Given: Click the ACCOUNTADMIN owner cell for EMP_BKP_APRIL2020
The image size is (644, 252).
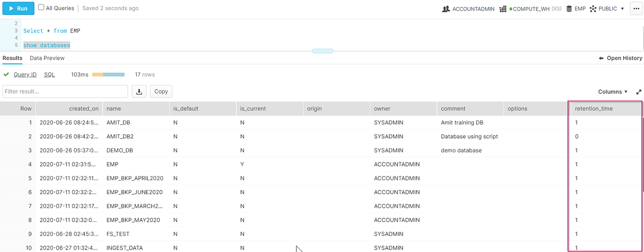Looking at the screenshot, I should tap(404, 178).
